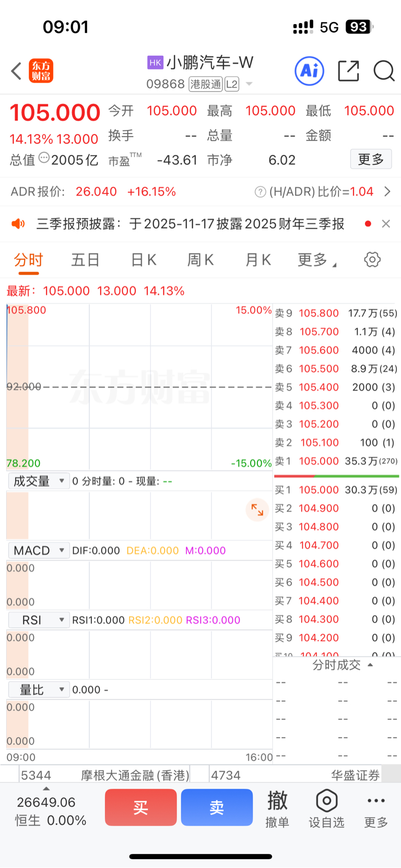
Task: Tap the share export icon
Action: click(x=348, y=70)
